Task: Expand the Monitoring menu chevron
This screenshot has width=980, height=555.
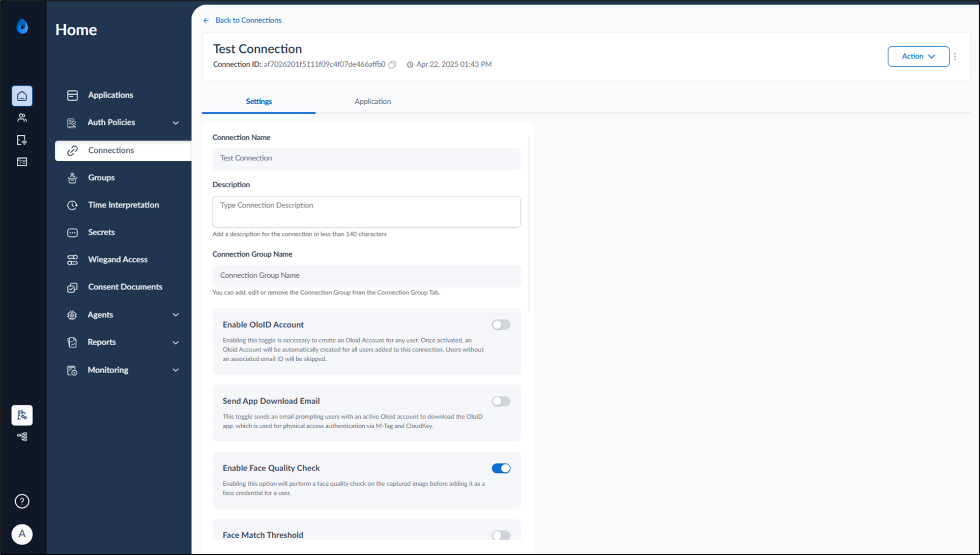Action: 175,370
